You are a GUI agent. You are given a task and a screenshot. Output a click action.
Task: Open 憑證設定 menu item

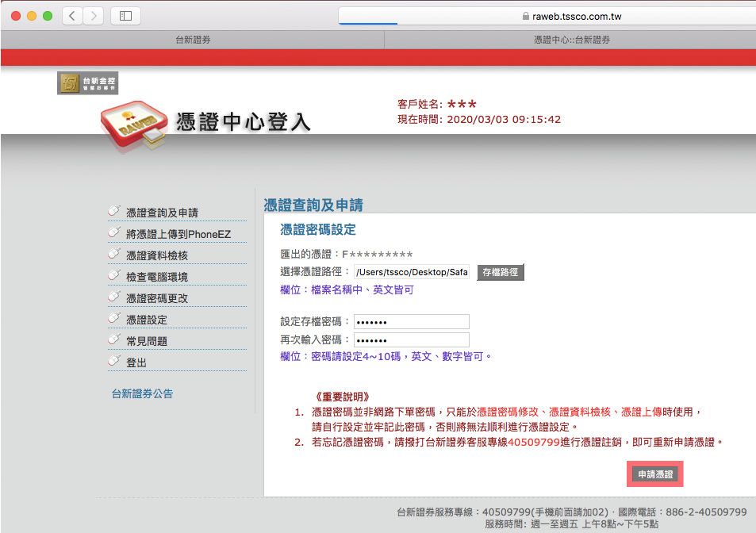coord(147,320)
